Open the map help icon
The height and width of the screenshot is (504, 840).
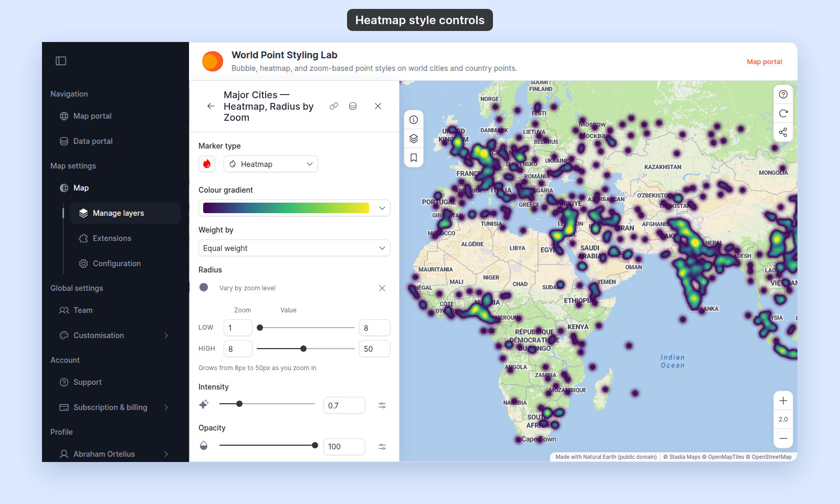pos(783,94)
